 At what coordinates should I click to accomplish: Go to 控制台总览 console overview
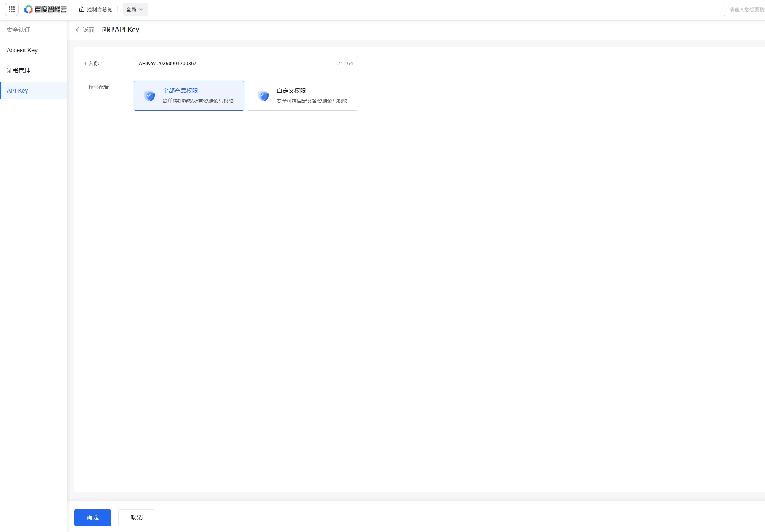[x=96, y=9]
